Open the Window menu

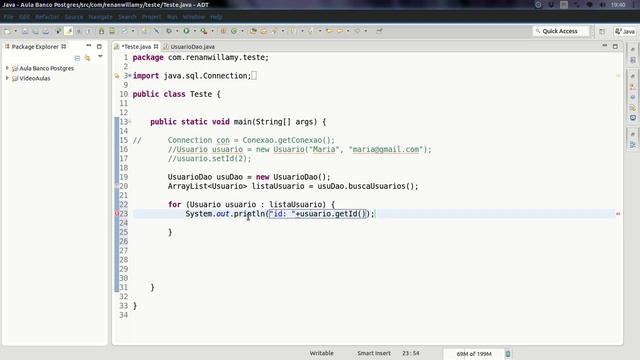click(x=193, y=17)
